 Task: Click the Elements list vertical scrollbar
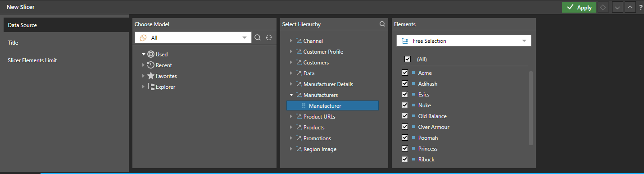(x=531, y=108)
